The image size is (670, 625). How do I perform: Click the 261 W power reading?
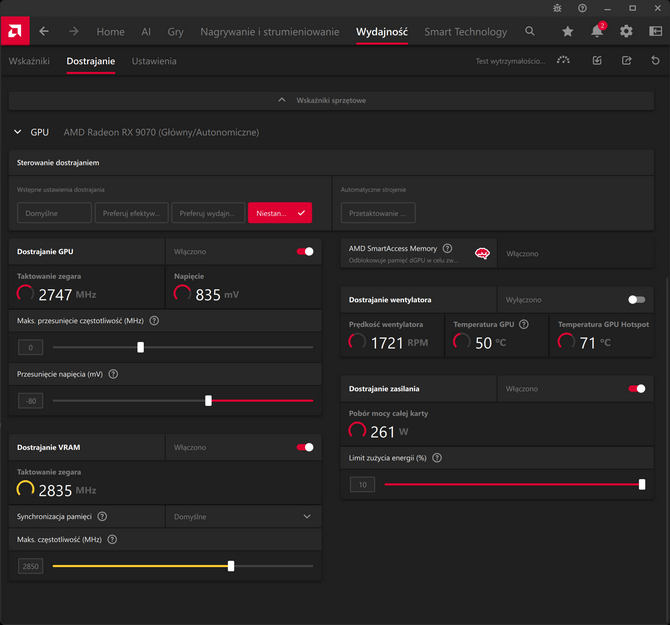click(389, 432)
